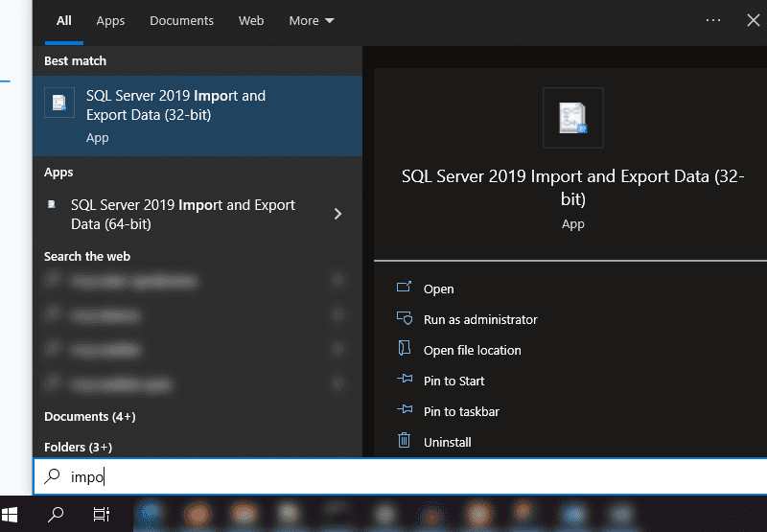Image resolution: width=767 pixels, height=532 pixels.
Task: Switch to the Web search tab
Action: coord(251,20)
